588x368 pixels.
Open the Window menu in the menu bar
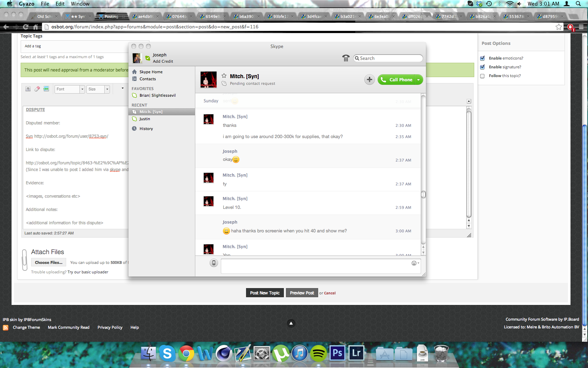tap(80, 4)
